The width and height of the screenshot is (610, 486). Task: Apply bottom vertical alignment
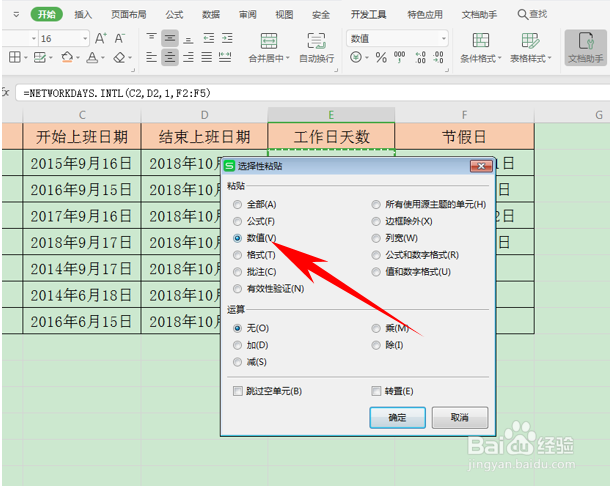click(x=189, y=39)
